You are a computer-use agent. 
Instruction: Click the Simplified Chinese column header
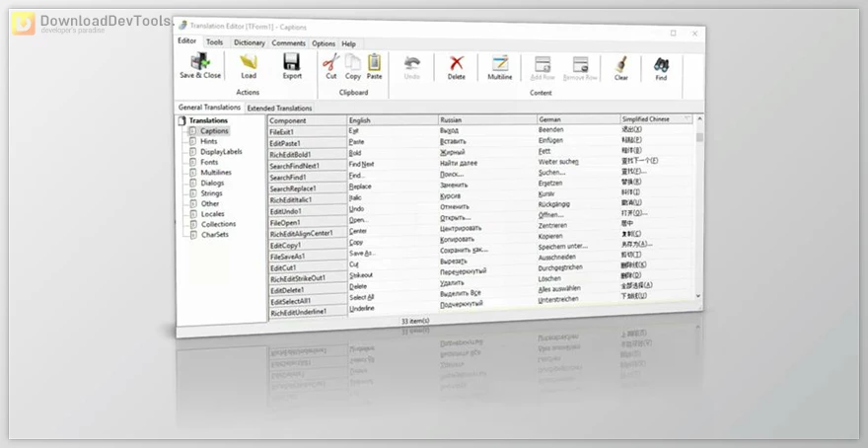[656, 119]
